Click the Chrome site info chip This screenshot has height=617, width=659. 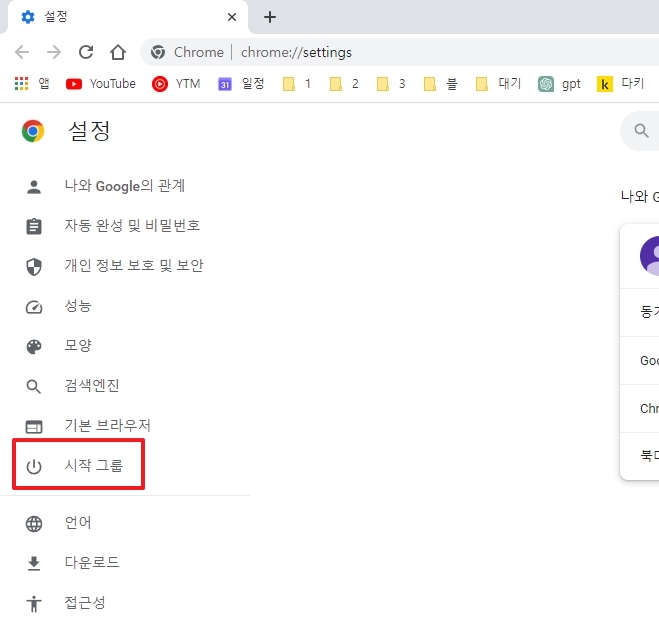coord(187,52)
